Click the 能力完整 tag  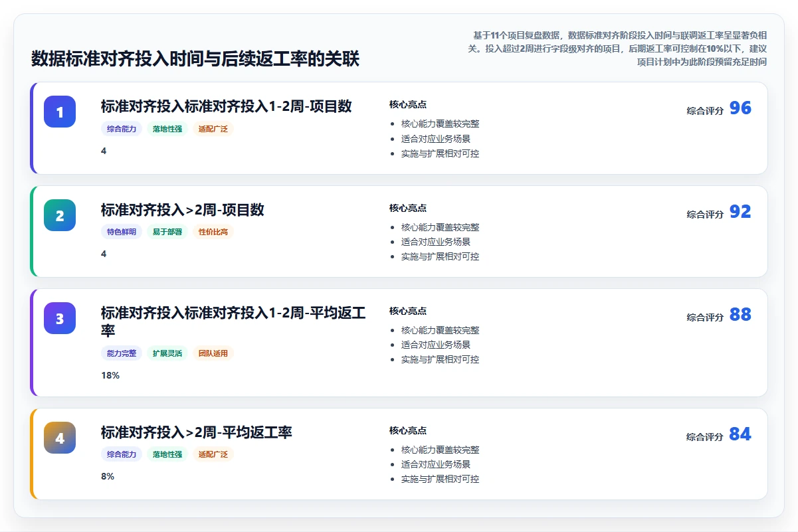pos(122,353)
